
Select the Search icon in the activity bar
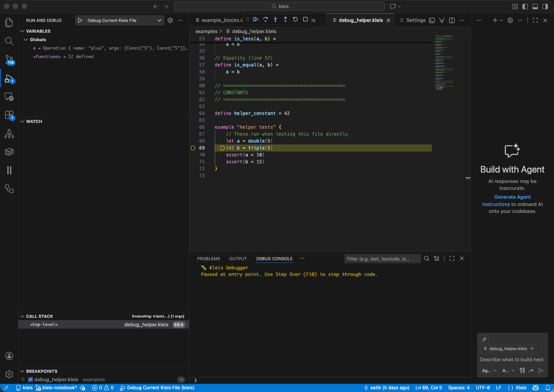pos(9,41)
